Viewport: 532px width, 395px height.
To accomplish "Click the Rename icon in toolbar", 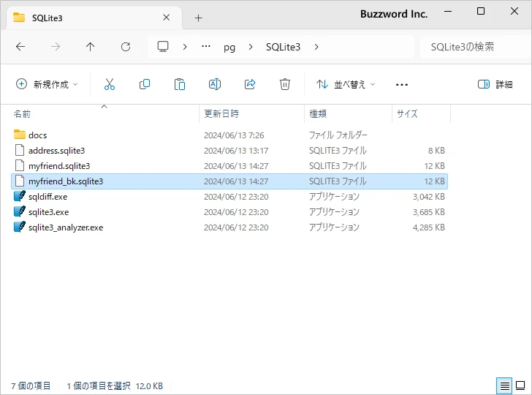I will click(215, 84).
